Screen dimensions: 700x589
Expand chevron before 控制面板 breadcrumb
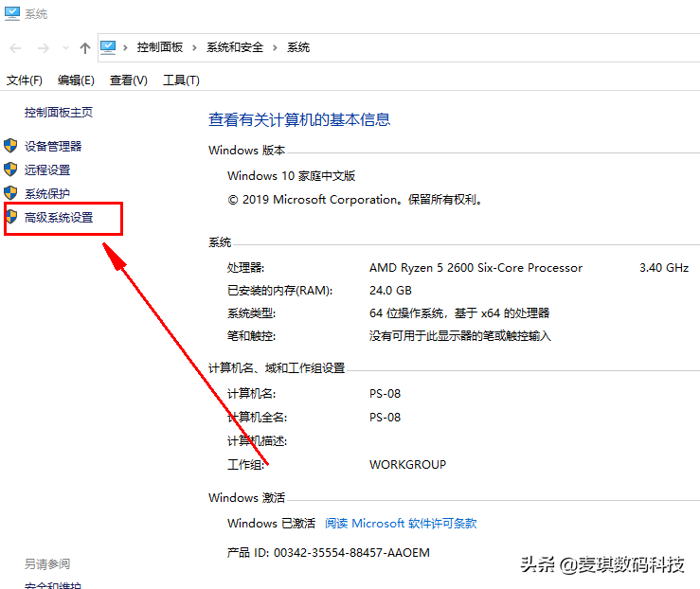pyautogui.click(x=125, y=47)
